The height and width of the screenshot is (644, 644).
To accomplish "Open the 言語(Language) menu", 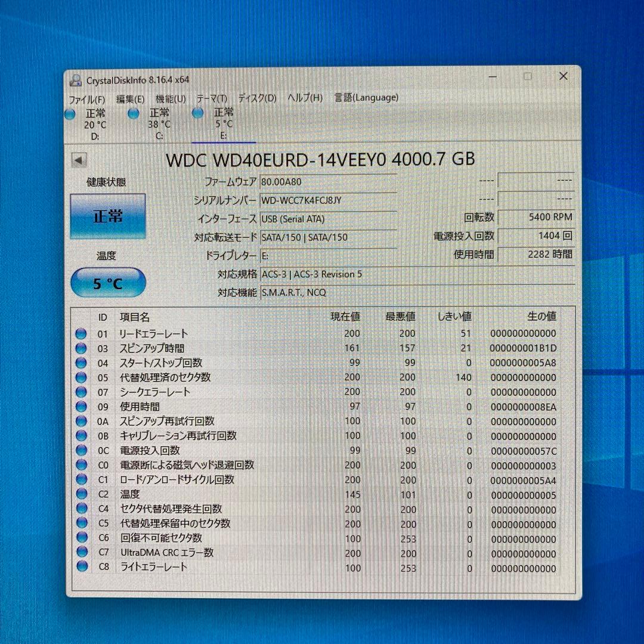I will click(x=366, y=97).
